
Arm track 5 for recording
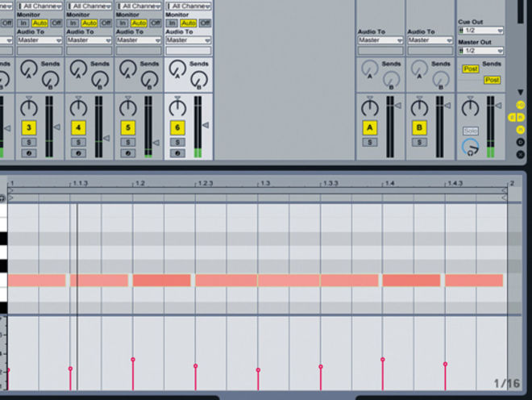[128, 153]
